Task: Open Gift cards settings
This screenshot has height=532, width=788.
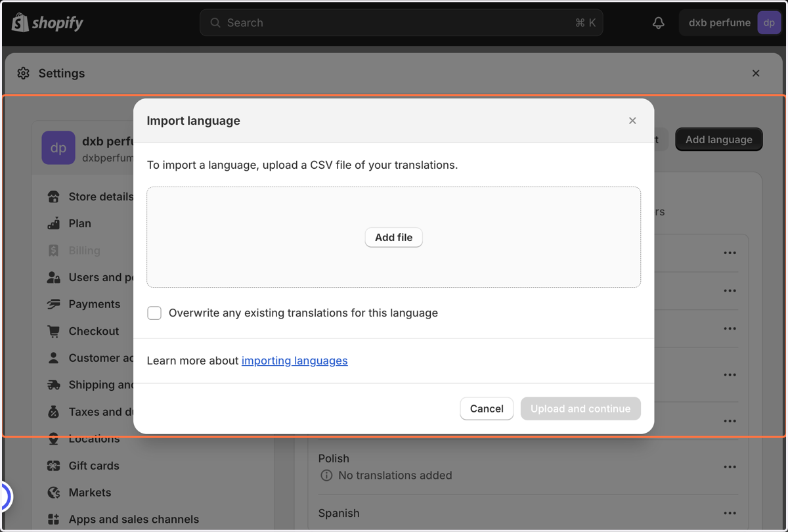Action: (94, 466)
